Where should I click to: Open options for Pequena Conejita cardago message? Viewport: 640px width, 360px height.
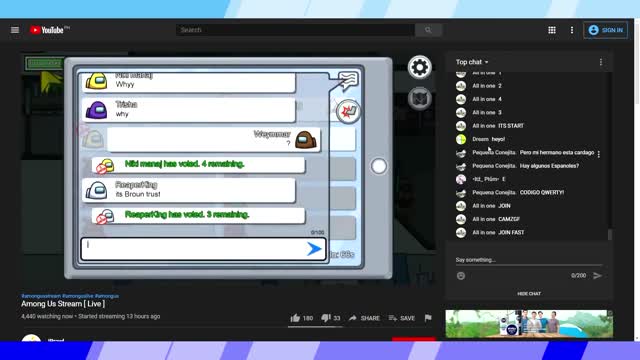[599, 154]
